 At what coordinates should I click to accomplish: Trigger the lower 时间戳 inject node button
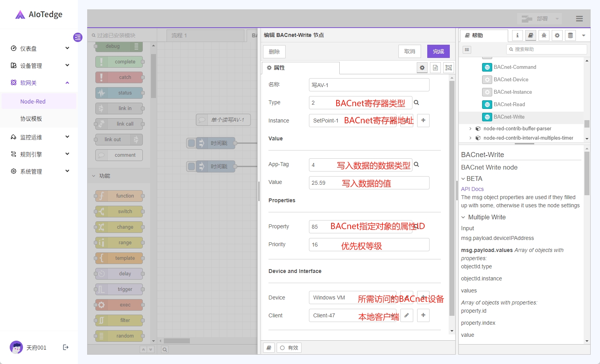(x=191, y=166)
